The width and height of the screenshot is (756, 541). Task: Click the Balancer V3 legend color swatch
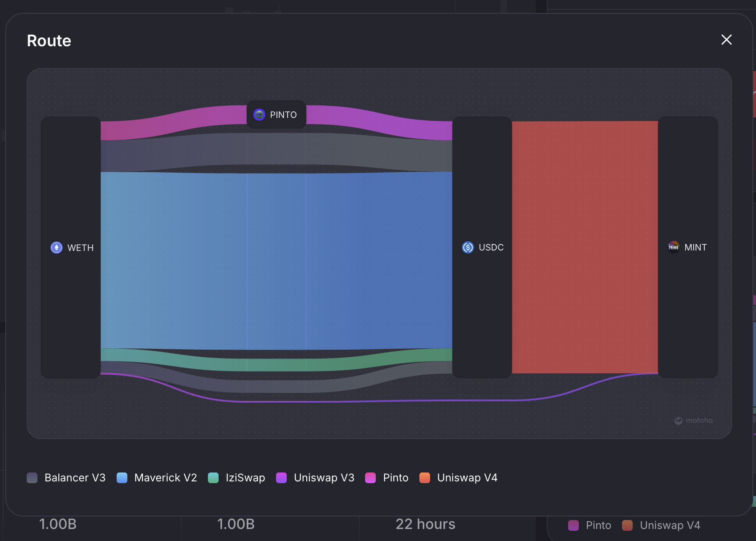coord(32,478)
